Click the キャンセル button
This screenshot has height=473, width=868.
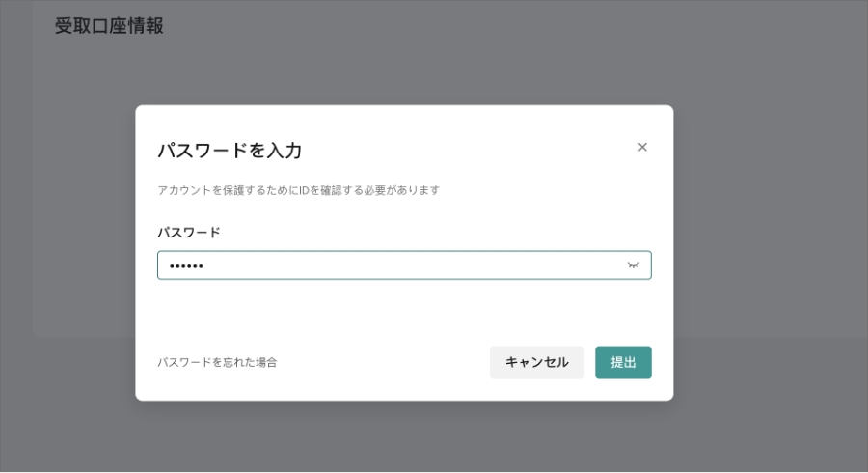pos(537,362)
